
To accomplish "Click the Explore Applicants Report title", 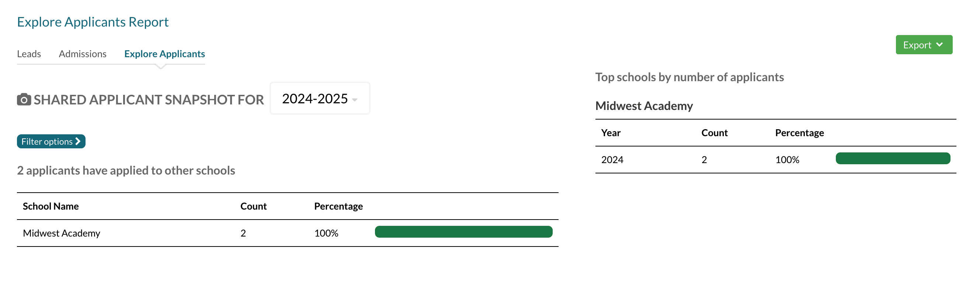I will click(x=93, y=22).
